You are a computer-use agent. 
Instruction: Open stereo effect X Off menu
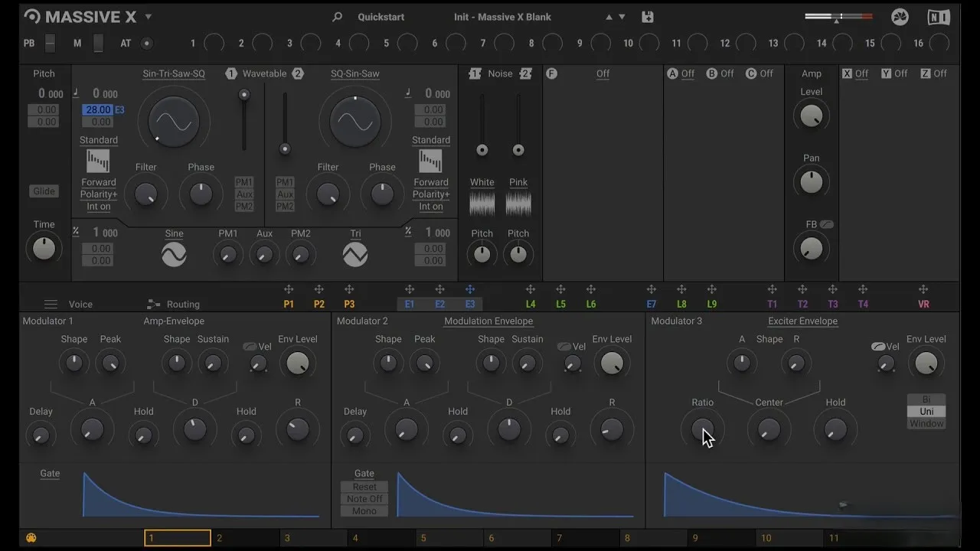click(862, 73)
